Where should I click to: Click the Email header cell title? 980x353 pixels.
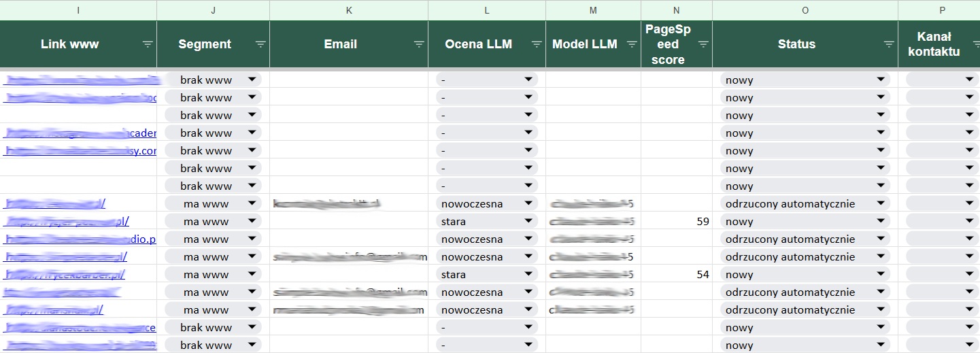[341, 44]
